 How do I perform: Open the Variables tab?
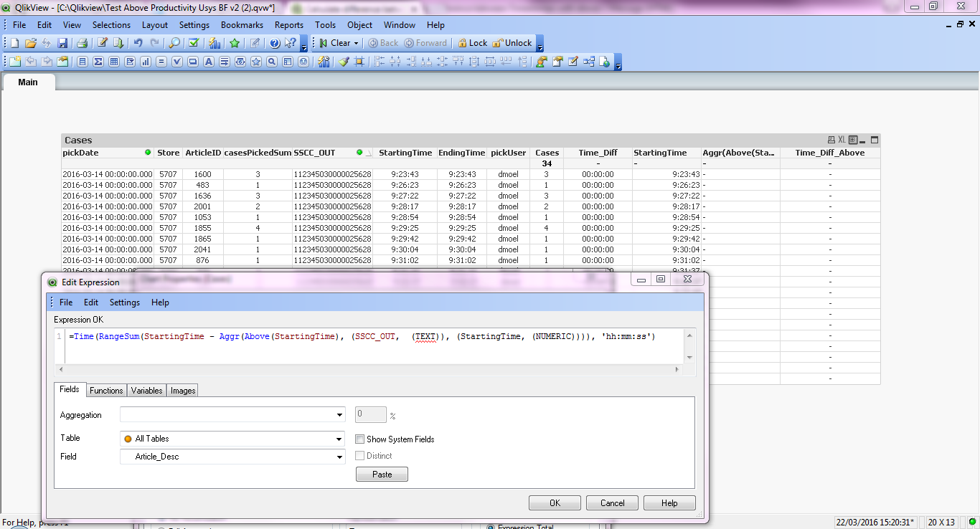pyautogui.click(x=146, y=391)
